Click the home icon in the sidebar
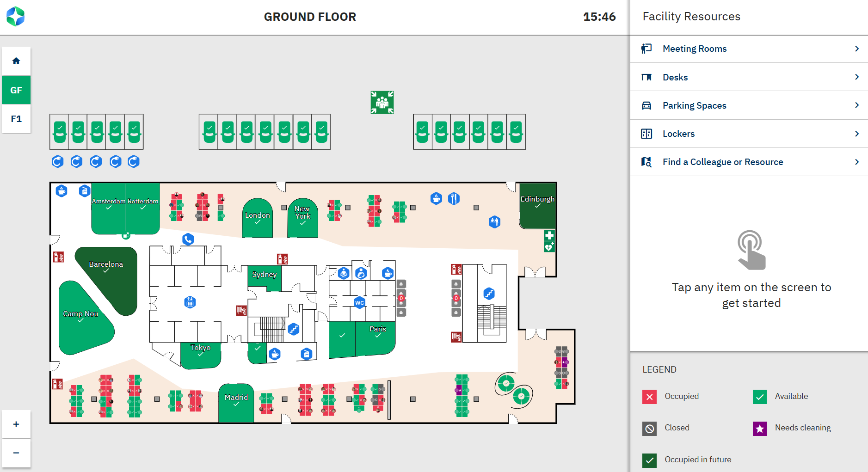This screenshot has height=472, width=868. [16, 61]
